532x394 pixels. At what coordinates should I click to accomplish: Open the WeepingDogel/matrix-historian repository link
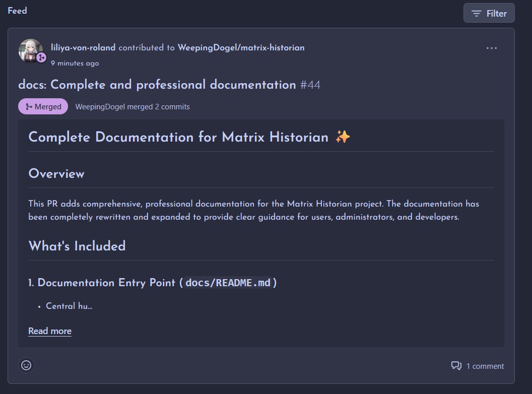240,48
